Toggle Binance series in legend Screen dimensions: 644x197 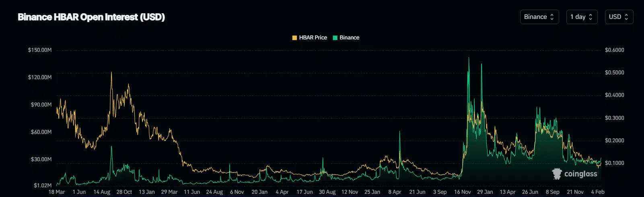point(346,37)
